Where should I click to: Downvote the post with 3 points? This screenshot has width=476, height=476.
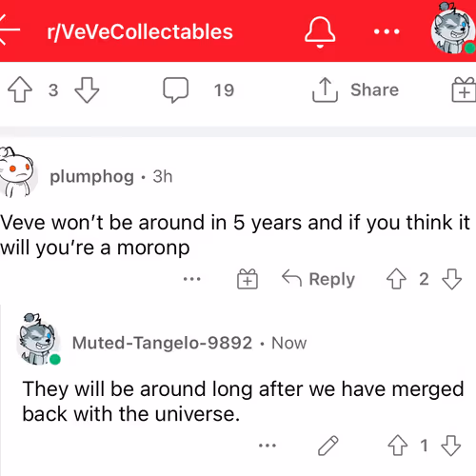click(87, 90)
